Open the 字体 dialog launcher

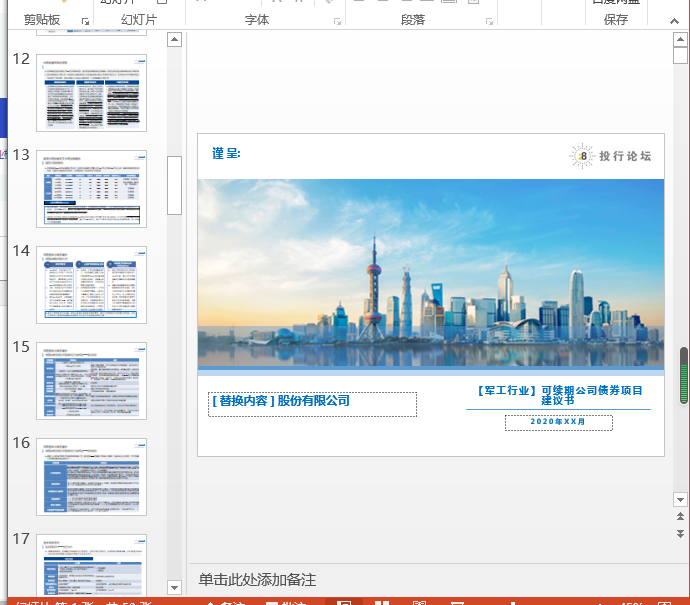tap(338, 21)
